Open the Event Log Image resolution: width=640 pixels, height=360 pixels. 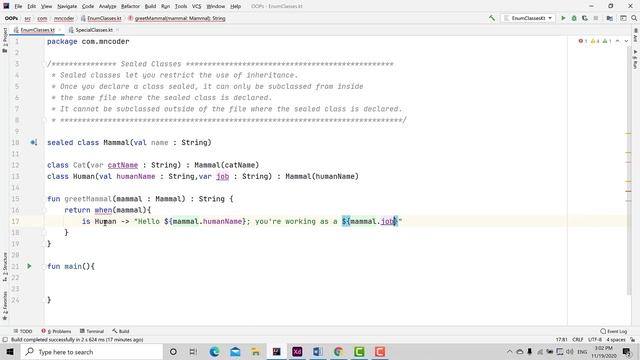click(613, 331)
